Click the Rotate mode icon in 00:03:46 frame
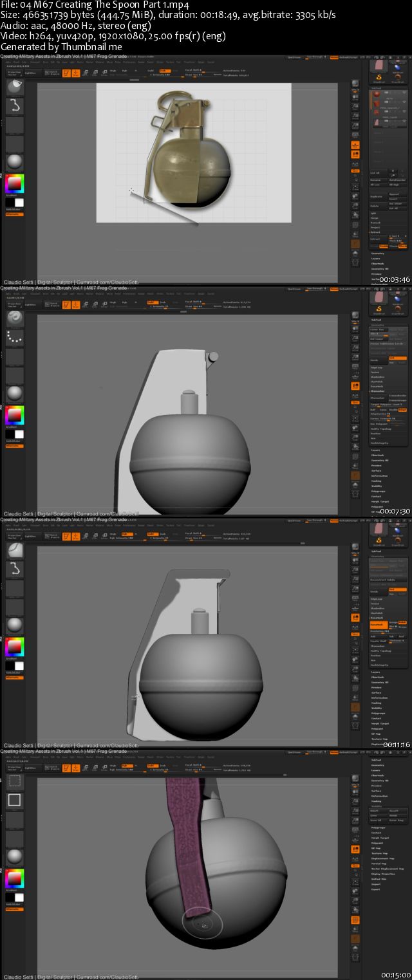 [104, 73]
